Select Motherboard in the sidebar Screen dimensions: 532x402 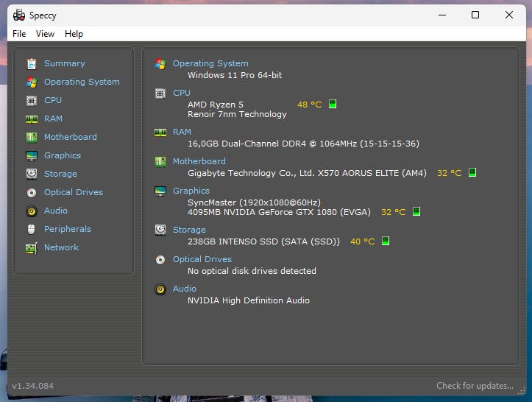click(71, 137)
